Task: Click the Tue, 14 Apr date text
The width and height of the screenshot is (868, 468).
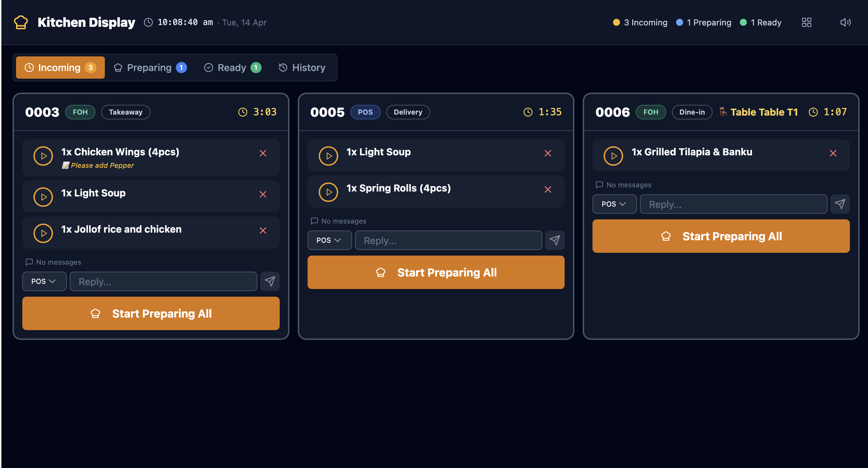Action: (x=245, y=22)
